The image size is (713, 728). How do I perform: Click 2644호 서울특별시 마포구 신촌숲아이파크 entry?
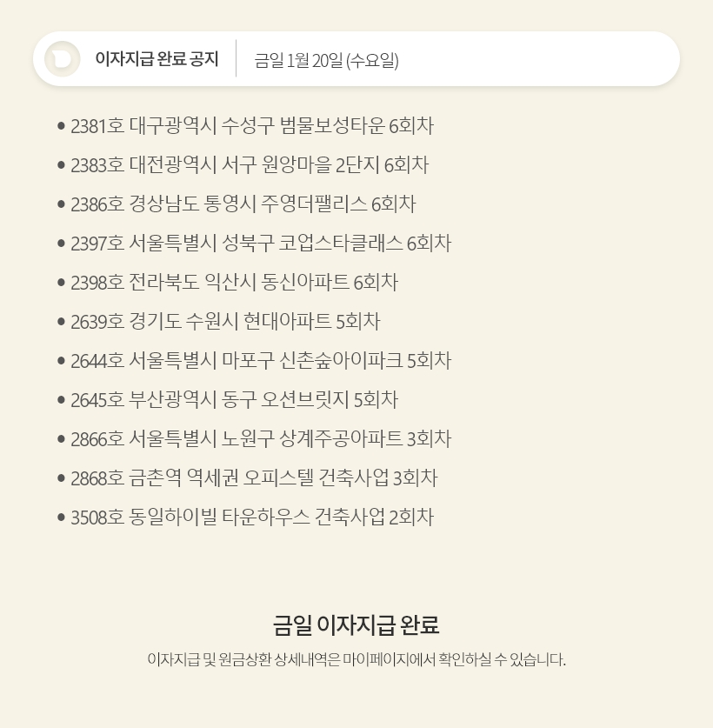260,361
